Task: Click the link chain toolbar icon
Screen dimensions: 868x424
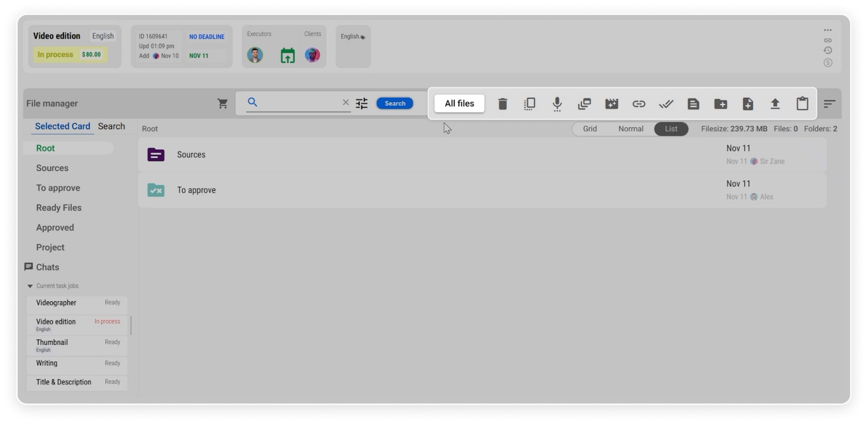Action: pyautogui.click(x=639, y=104)
